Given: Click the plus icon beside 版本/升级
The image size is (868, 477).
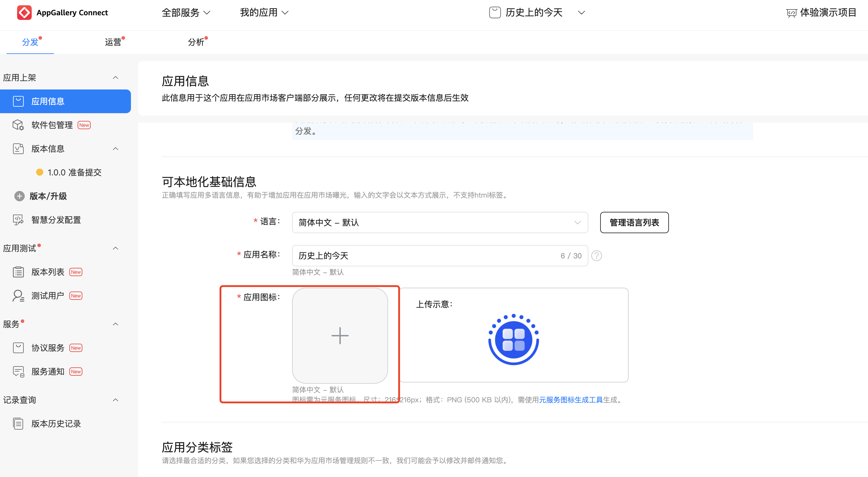Looking at the screenshot, I should tap(20, 196).
